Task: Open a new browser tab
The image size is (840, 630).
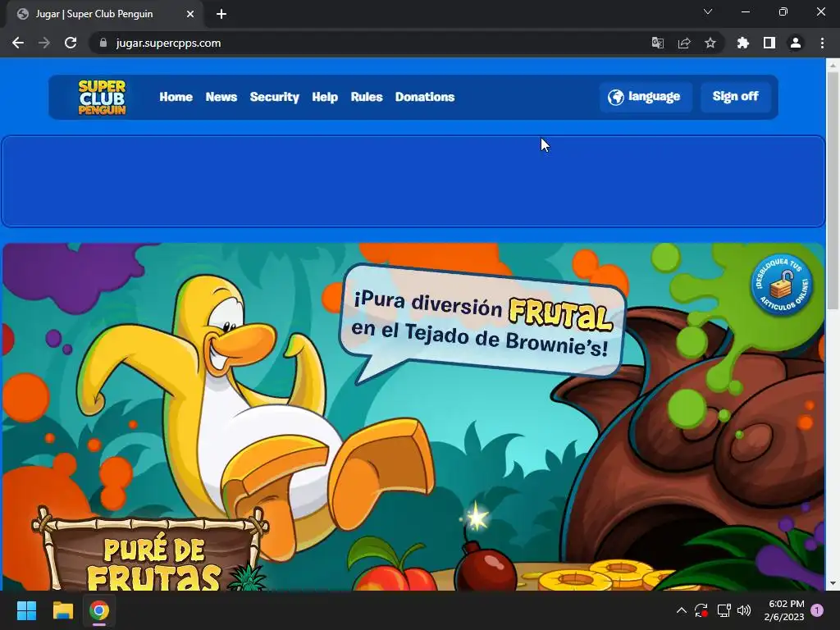Action: [221, 14]
